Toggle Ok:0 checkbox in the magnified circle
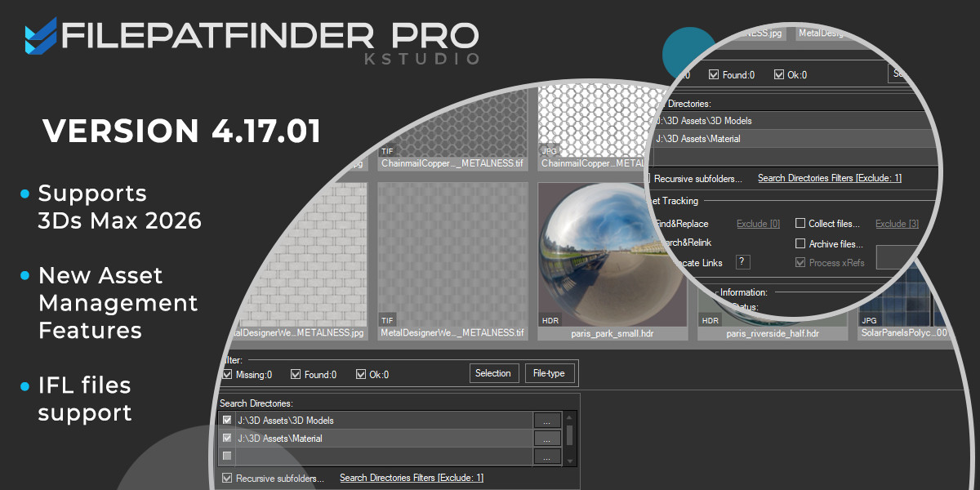 click(x=778, y=74)
